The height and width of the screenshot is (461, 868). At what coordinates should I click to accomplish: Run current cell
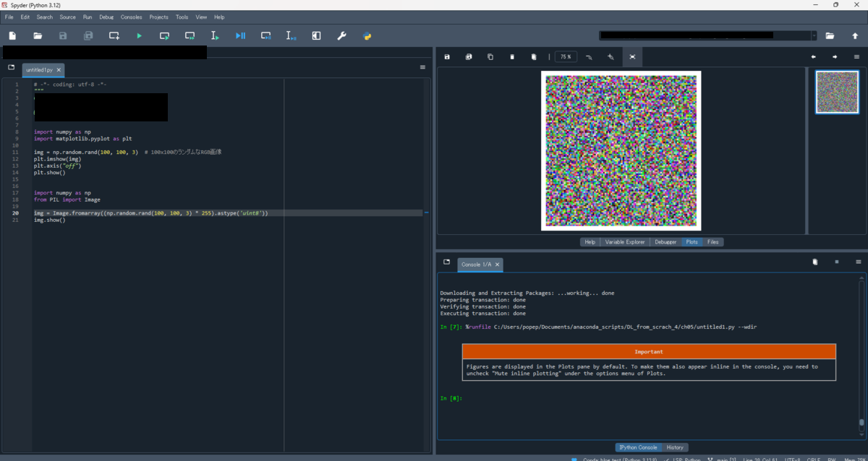(x=164, y=35)
